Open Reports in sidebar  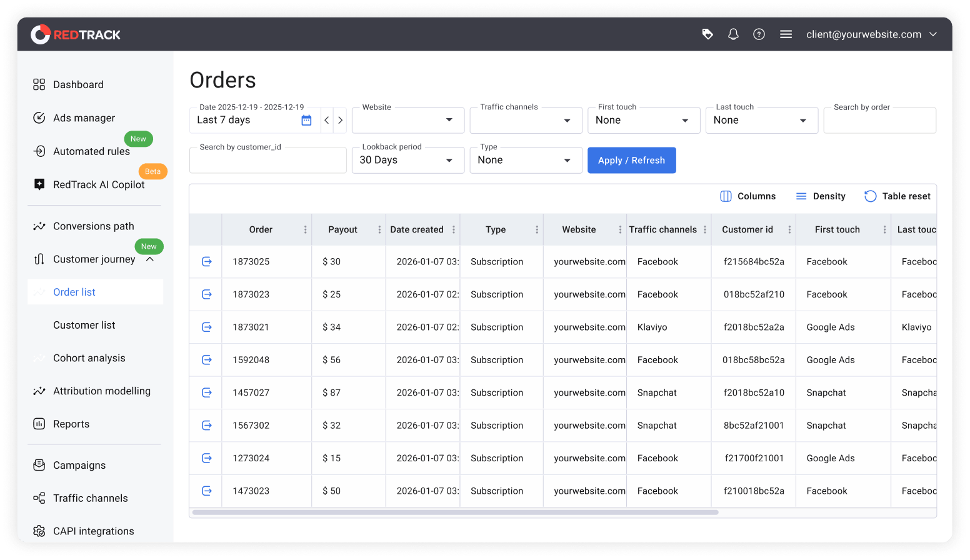(71, 424)
